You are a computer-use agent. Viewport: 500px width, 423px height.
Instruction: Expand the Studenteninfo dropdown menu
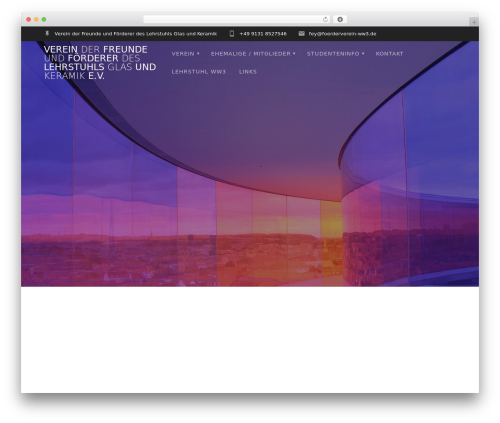(336, 54)
